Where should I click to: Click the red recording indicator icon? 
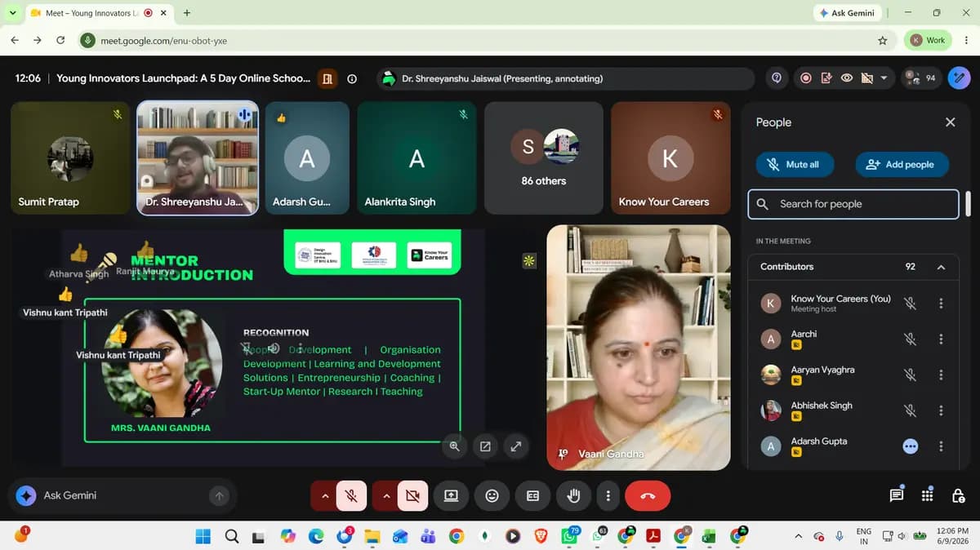806,78
